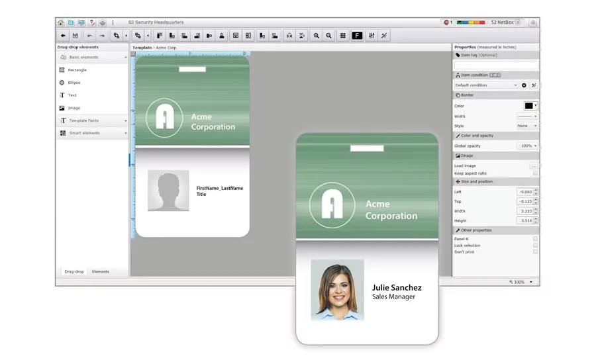Click the Home icon in the top bar
Image resolution: width=596 pixels, height=364 pixels.
60,23
